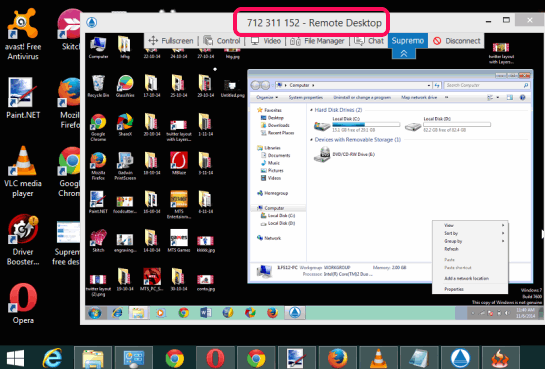
Task: Open the Windows 8 Start button
Action: click(x=15, y=358)
